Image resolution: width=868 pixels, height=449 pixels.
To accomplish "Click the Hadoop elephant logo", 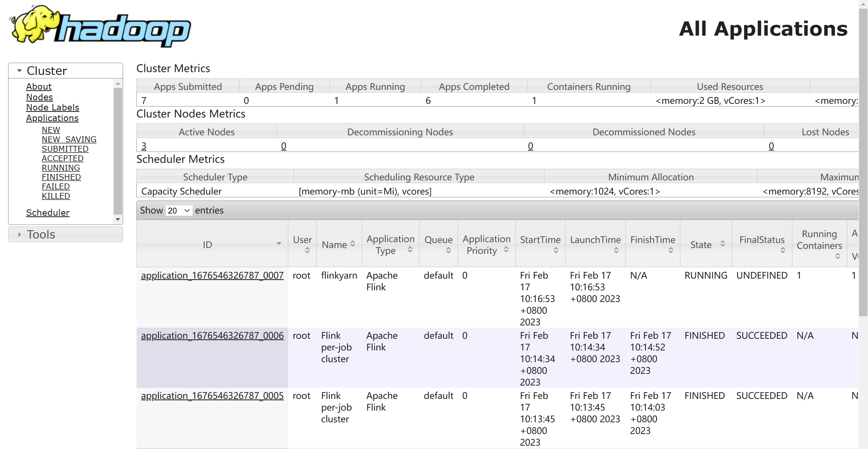I will tap(100, 26).
